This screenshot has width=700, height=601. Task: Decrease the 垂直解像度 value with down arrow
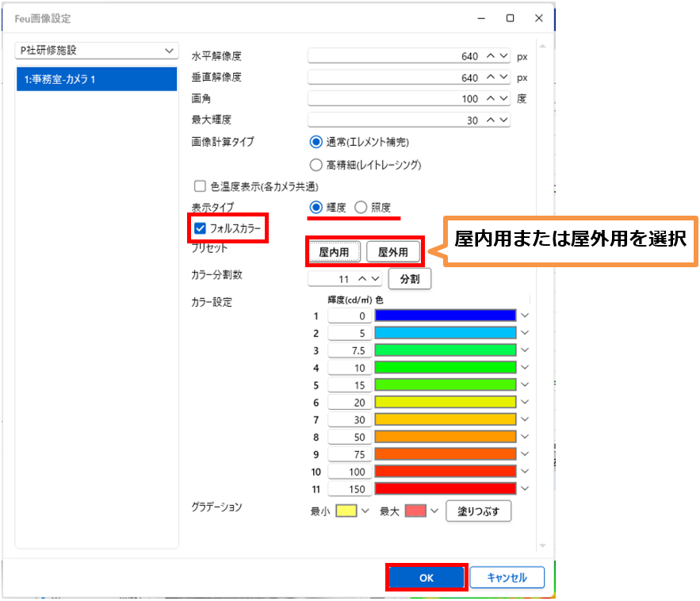pos(504,78)
